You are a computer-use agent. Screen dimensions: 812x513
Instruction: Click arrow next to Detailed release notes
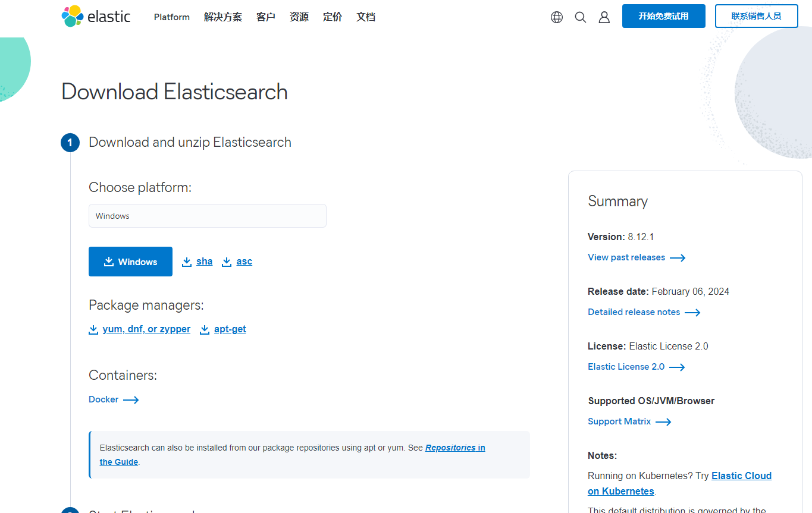pos(692,313)
